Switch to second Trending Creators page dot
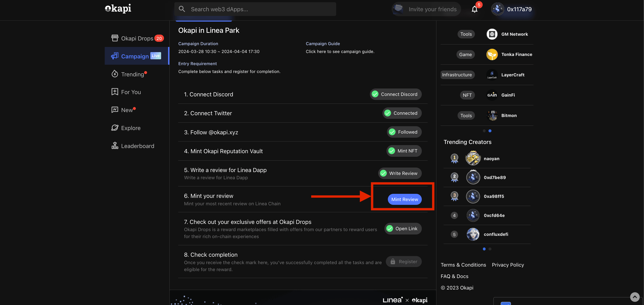Screen dimensions: 644x305 click(x=490, y=249)
